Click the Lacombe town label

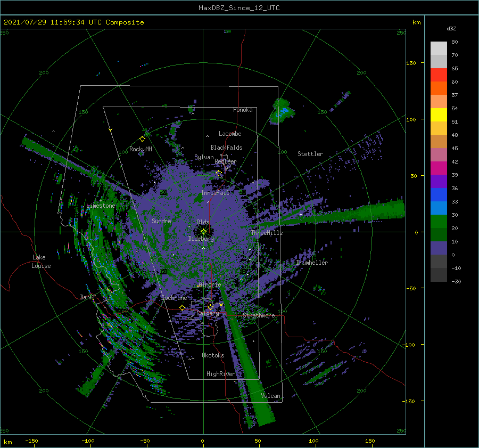click(230, 134)
